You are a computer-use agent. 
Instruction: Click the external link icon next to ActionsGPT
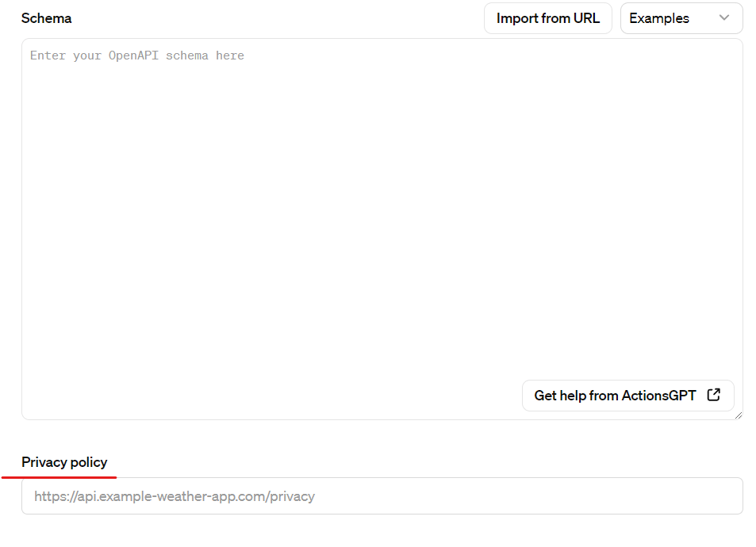(x=714, y=396)
